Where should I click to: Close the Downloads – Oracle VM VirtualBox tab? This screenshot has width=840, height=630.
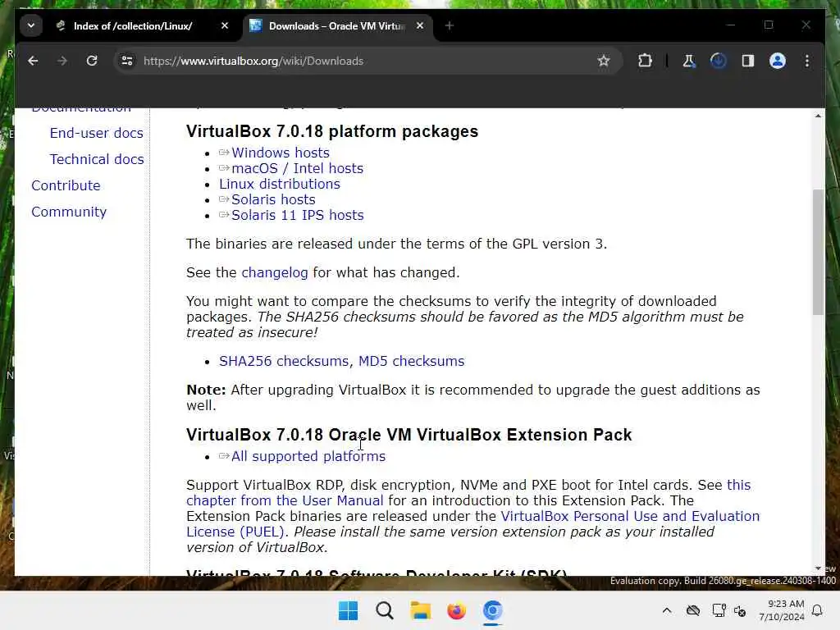click(x=420, y=25)
